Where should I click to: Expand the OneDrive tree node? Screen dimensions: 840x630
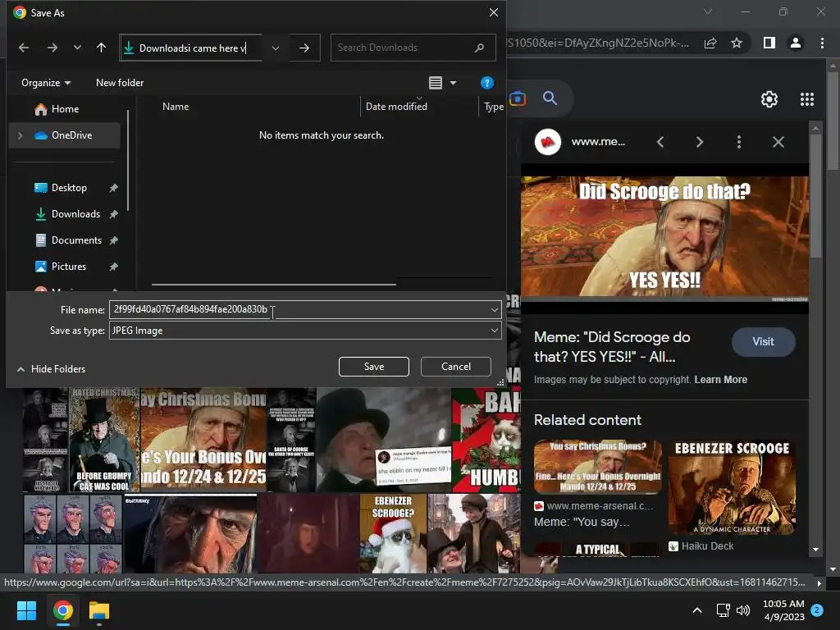tap(21, 135)
